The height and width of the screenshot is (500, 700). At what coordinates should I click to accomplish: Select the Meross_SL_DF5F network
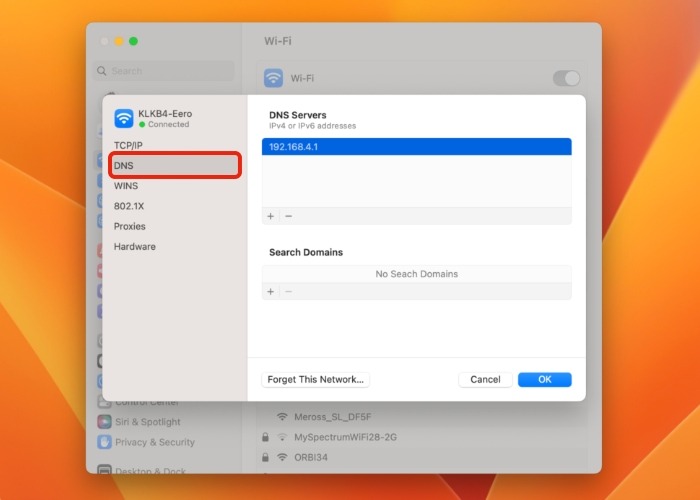(x=333, y=417)
